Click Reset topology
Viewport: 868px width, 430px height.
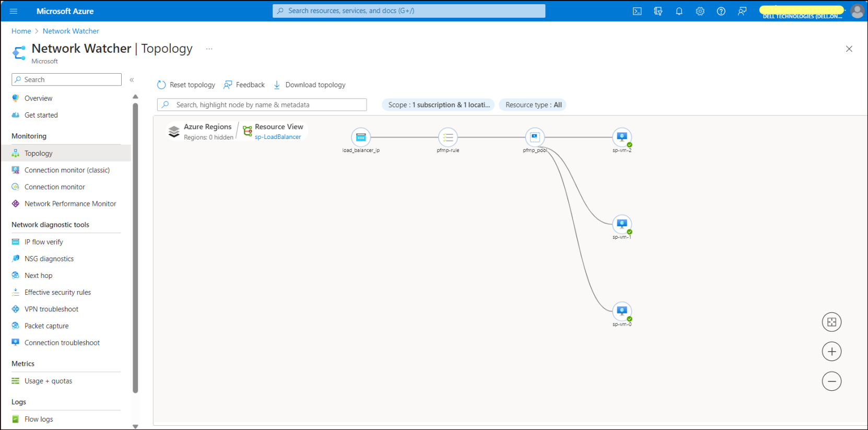186,85
